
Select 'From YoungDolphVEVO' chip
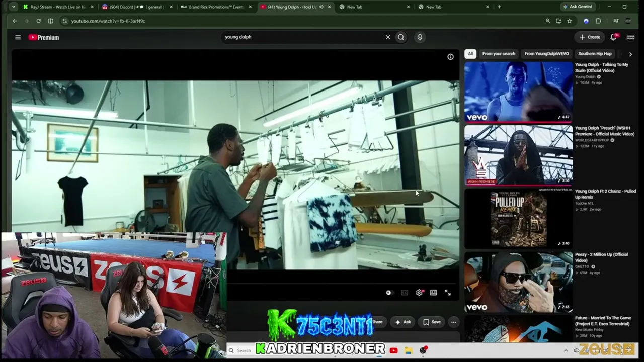(x=546, y=54)
